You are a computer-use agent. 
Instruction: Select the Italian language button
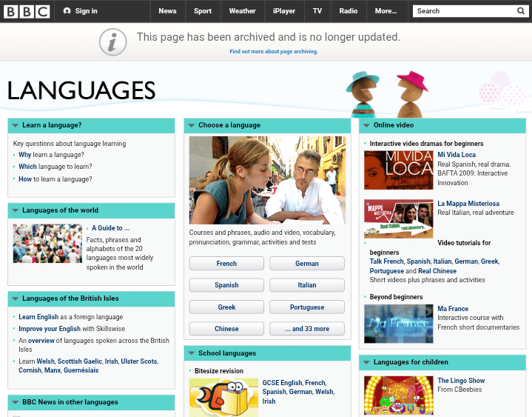pos(307,285)
